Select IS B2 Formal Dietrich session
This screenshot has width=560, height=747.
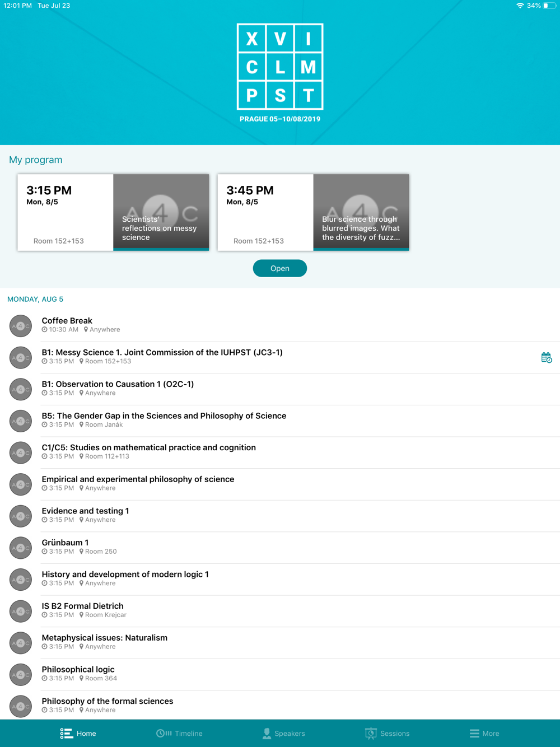(x=280, y=611)
